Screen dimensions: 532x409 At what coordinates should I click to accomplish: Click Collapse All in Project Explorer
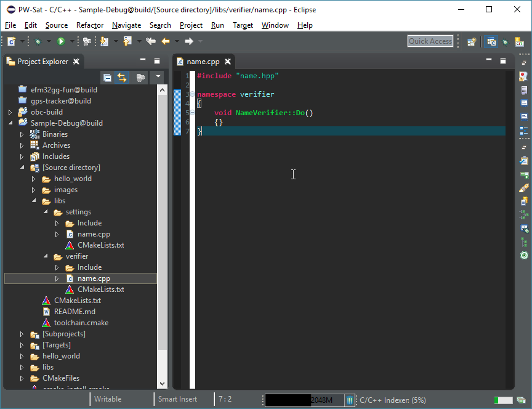(107, 78)
